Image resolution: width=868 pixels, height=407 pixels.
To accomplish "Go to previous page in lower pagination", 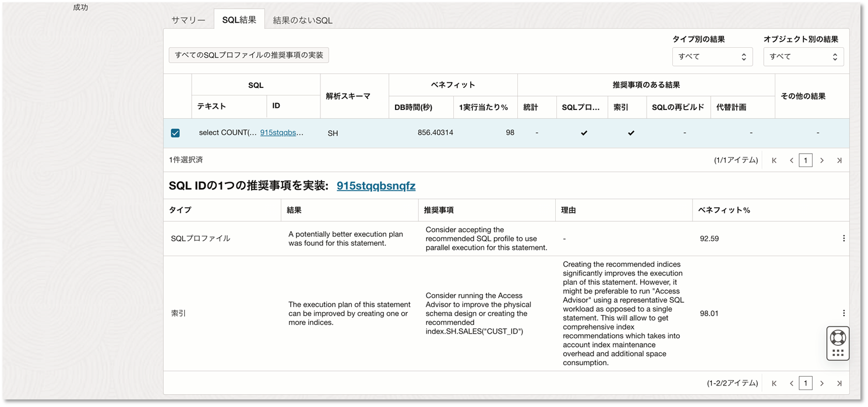I will click(792, 383).
